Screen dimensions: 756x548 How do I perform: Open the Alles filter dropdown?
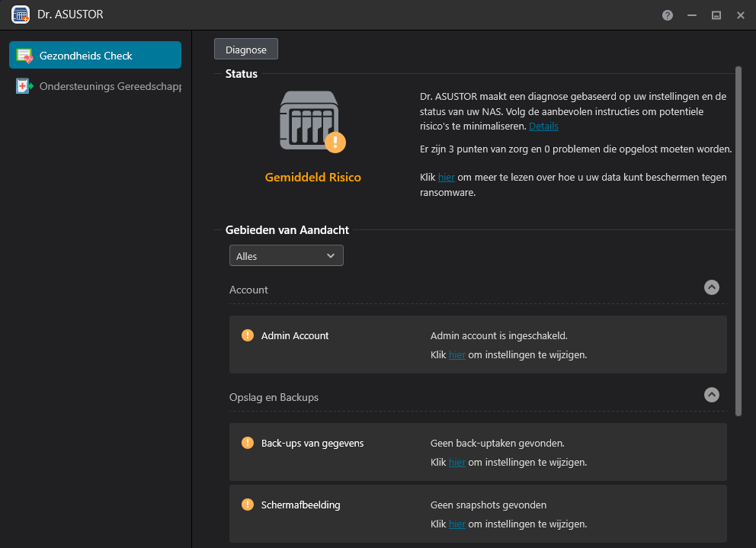coord(287,255)
